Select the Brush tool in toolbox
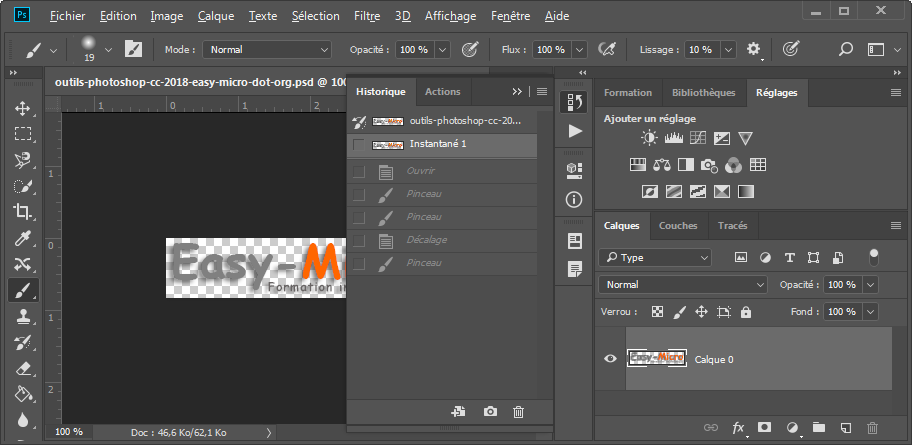This screenshot has height=445, width=912. (x=23, y=290)
